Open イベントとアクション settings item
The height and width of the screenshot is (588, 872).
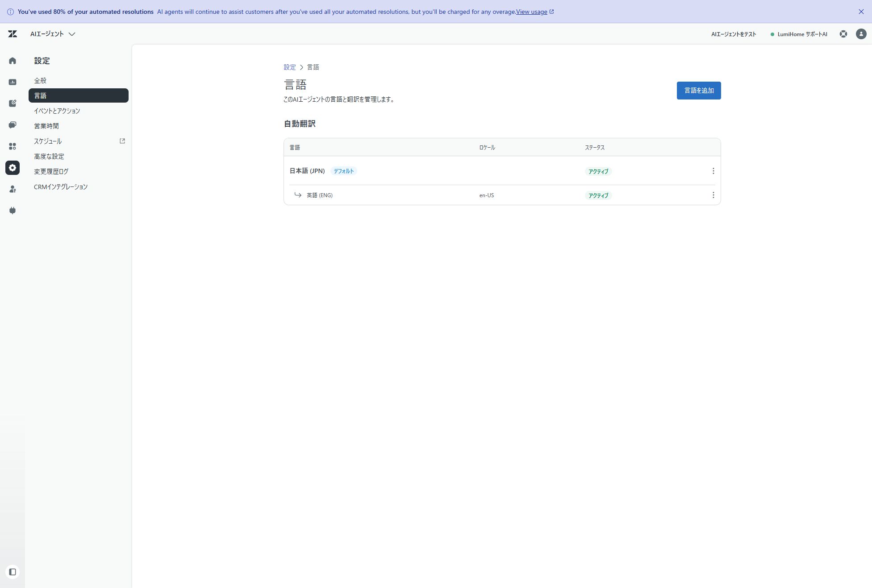coord(79,111)
